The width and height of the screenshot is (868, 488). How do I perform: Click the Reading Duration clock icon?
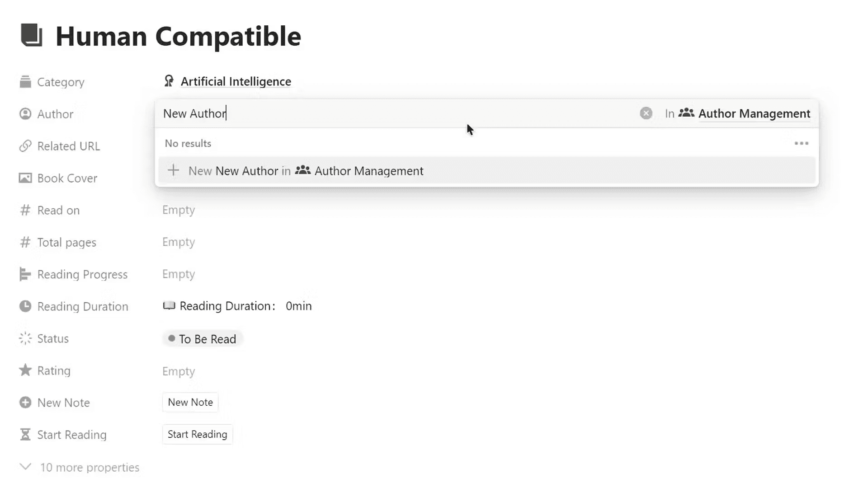click(25, 306)
